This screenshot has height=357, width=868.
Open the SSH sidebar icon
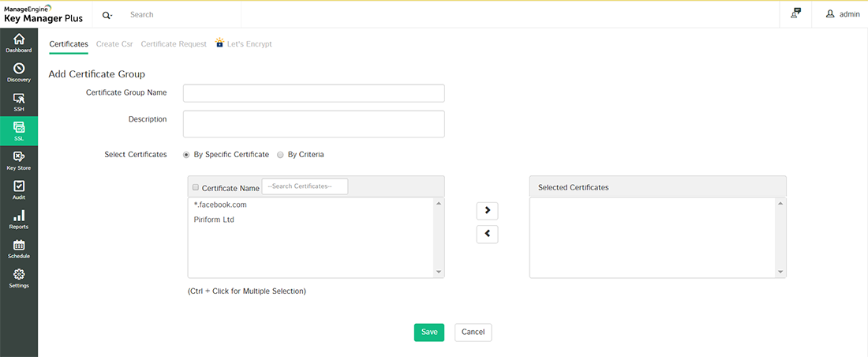pyautogui.click(x=19, y=102)
